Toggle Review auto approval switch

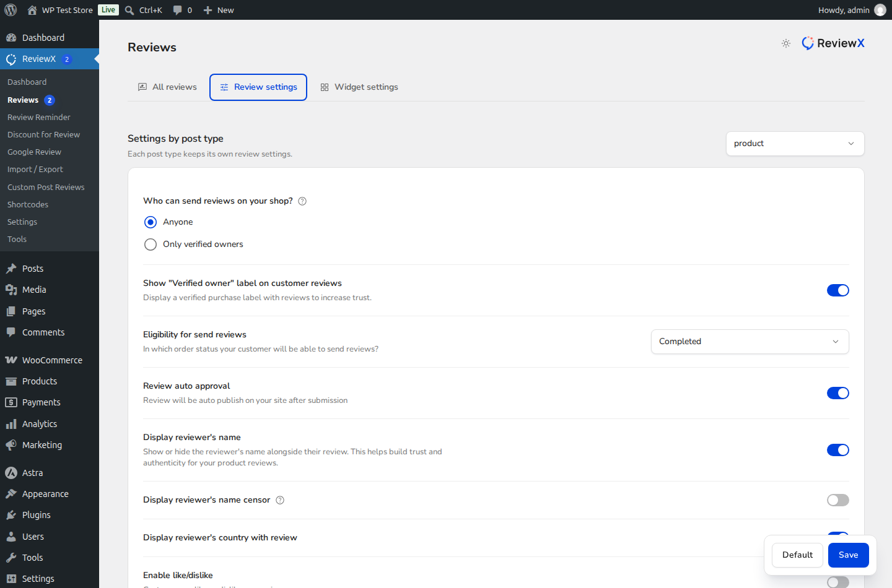point(838,393)
